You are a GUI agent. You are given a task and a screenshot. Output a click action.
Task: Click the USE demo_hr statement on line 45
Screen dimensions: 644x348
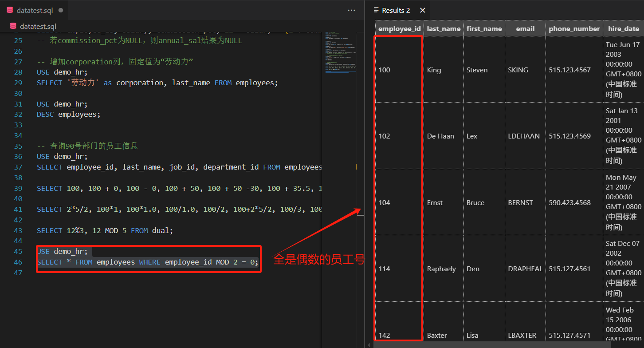tap(63, 252)
